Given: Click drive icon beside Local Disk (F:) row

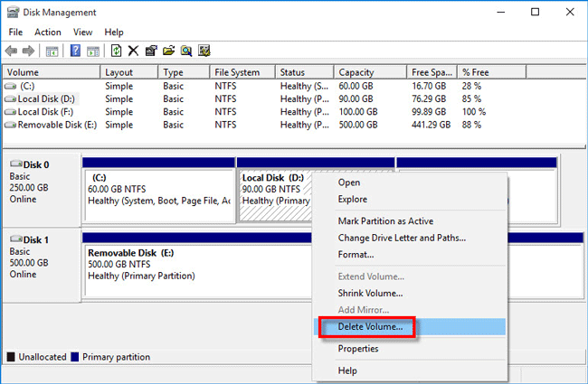Looking at the screenshot, I should tap(11, 112).
